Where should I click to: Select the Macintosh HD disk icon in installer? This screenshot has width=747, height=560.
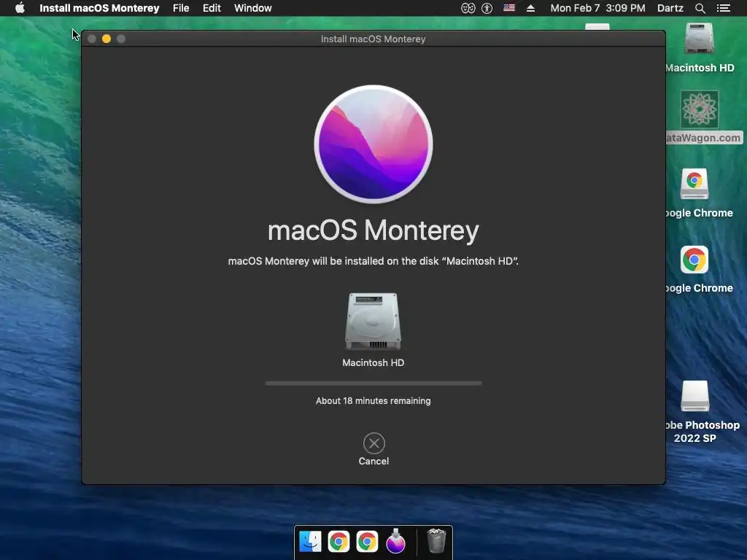[x=373, y=321]
